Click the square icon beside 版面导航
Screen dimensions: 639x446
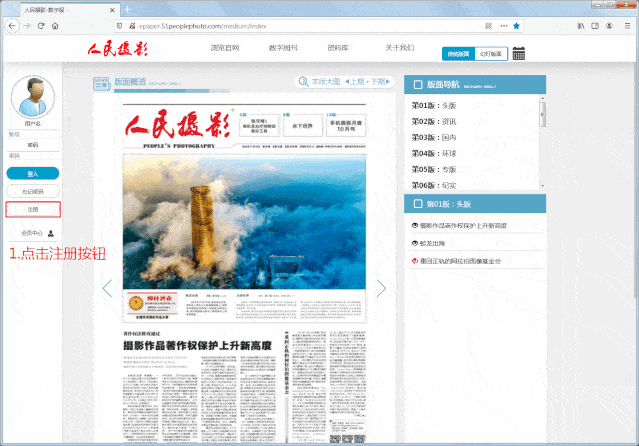tap(418, 84)
